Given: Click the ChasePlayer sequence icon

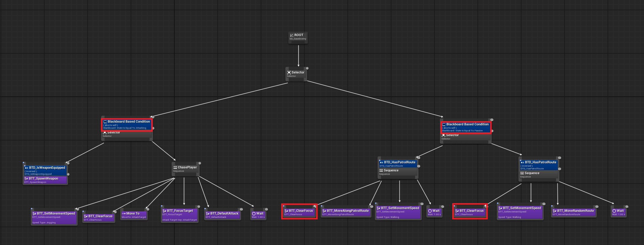Looking at the screenshot, I should pyautogui.click(x=175, y=168).
